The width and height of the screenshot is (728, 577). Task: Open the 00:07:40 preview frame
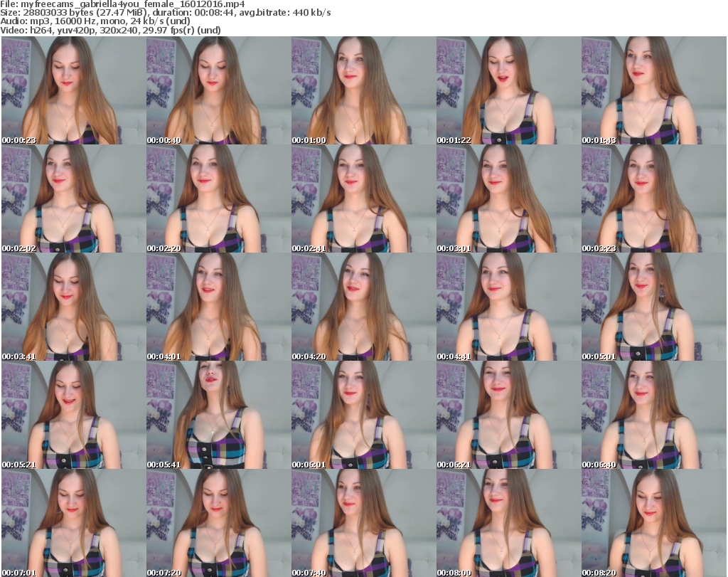point(363,523)
